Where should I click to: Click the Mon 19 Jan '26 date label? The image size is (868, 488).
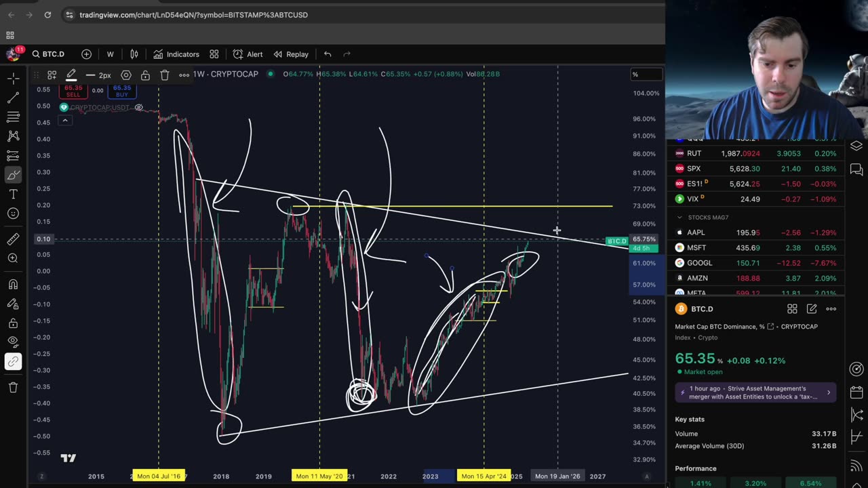(557, 476)
